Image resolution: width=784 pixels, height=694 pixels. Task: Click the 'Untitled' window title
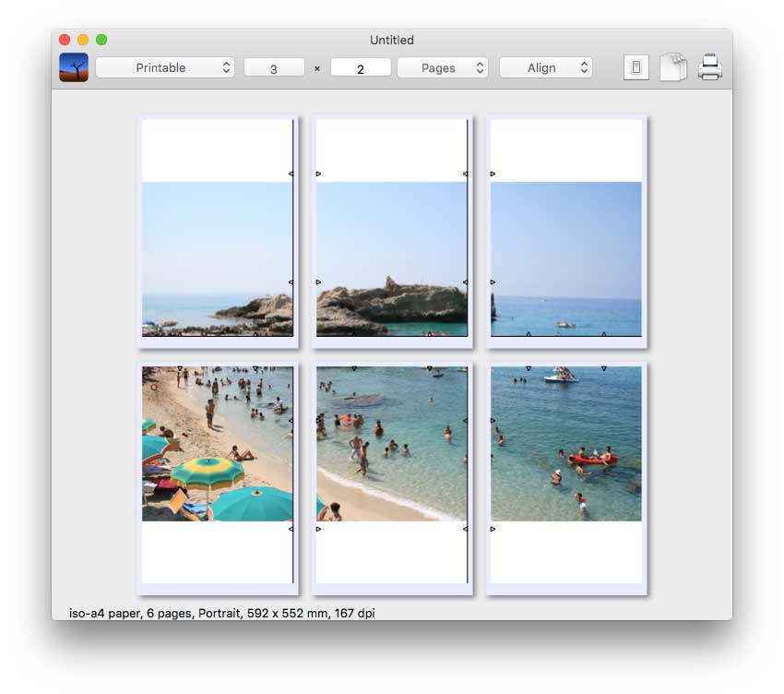[391, 40]
